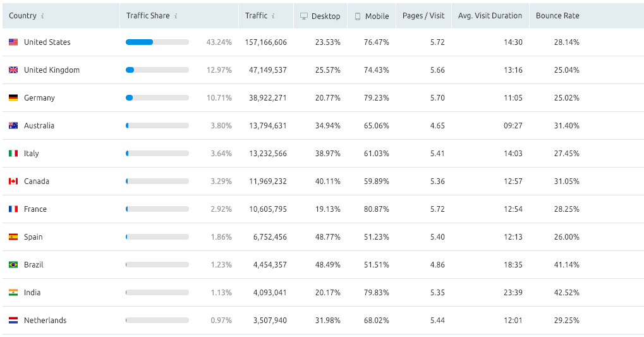Click the 10.71% traffic share value
Screen dimensions: 644x337
tap(219, 98)
